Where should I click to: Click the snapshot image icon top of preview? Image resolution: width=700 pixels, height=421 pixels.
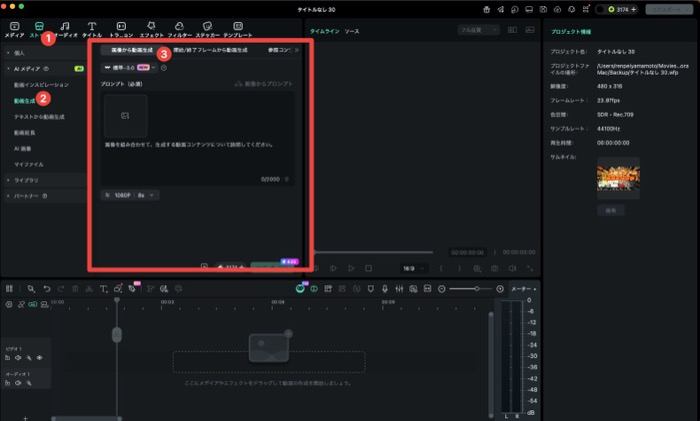point(530,30)
